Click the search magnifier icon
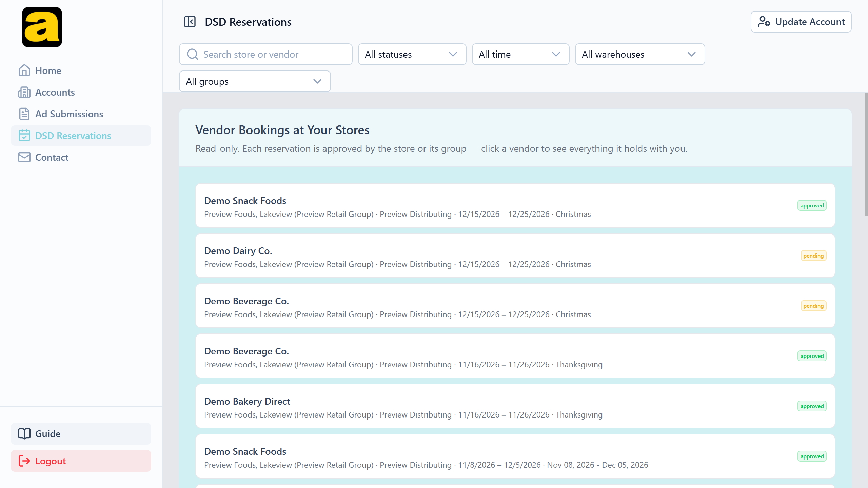 click(193, 54)
